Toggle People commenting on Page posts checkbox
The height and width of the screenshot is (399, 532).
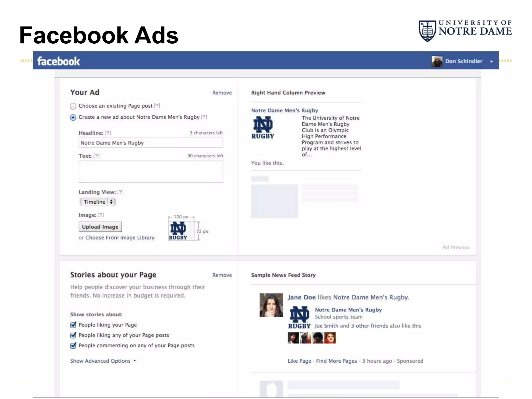click(x=73, y=345)
